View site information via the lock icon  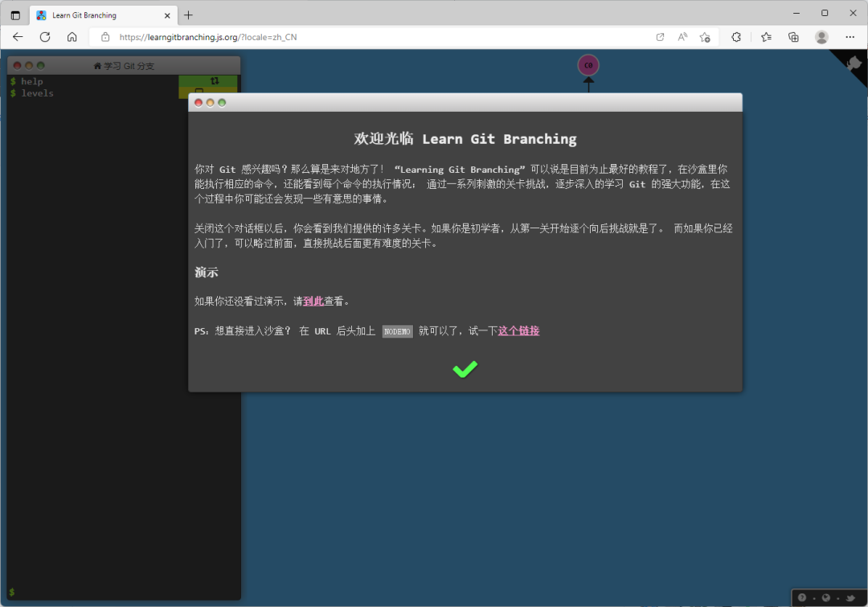105,37
